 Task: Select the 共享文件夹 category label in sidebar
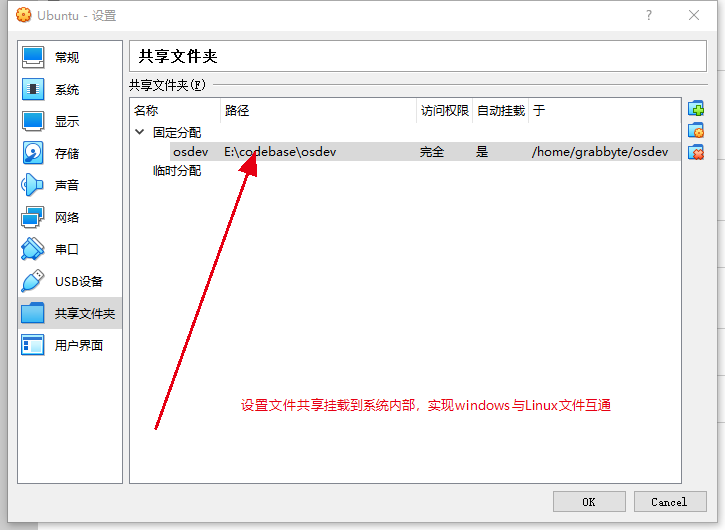(85, 314)
